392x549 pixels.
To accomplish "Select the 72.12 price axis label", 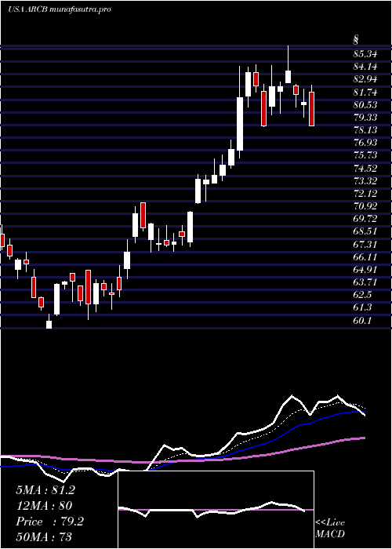I will (x=365, y=194).
